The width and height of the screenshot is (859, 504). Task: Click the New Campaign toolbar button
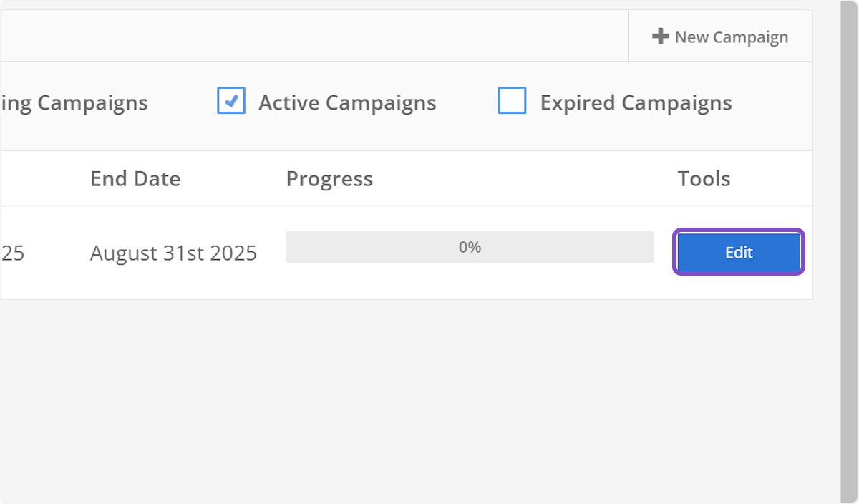click(x=720, y=36)
